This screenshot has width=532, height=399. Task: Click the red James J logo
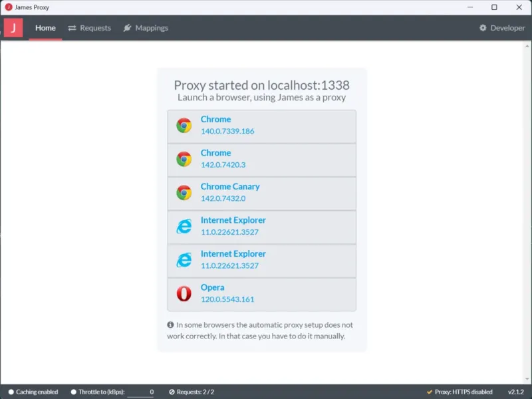[13, 28]
